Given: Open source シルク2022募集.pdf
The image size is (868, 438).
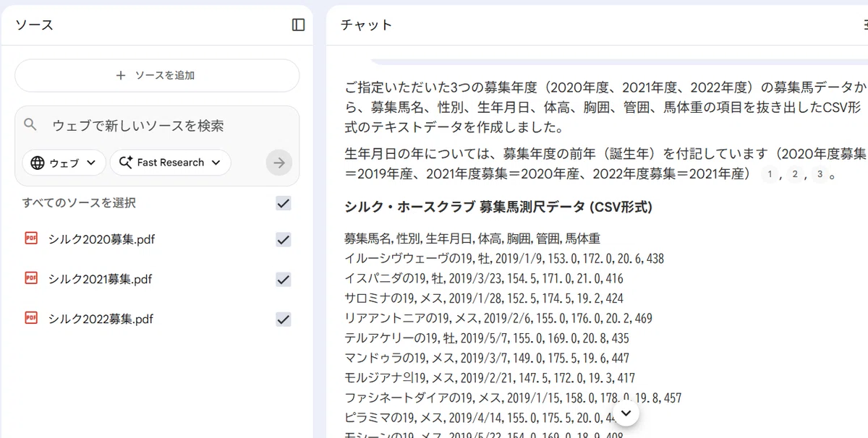Looking at the screenshot, I should click(x=101, y=319).
